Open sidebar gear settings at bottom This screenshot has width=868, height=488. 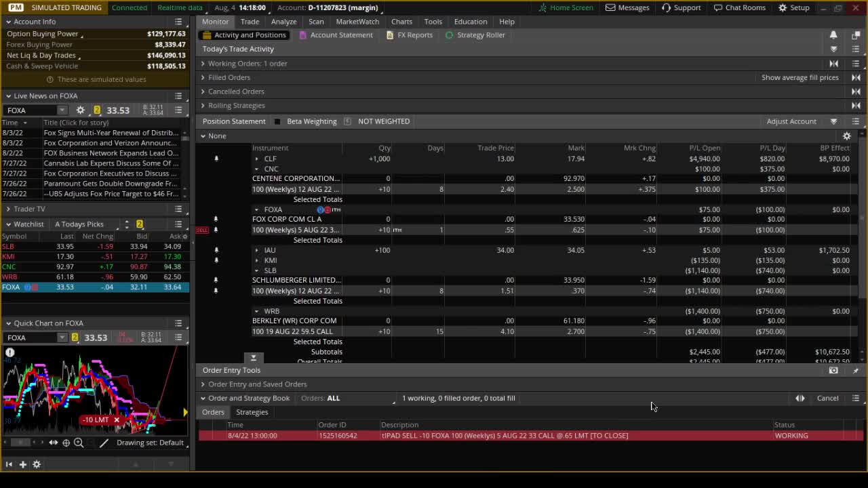point(37,464)
